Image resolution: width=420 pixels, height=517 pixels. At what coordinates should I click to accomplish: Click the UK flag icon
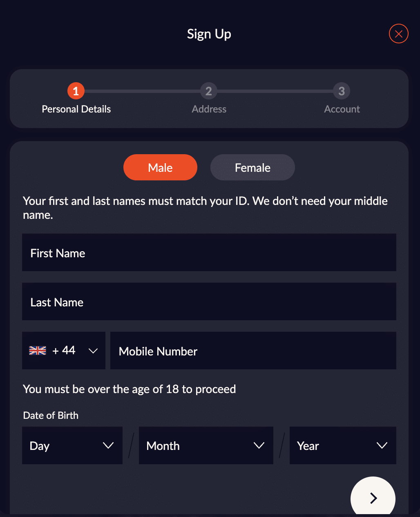click(x=38, y=351)
